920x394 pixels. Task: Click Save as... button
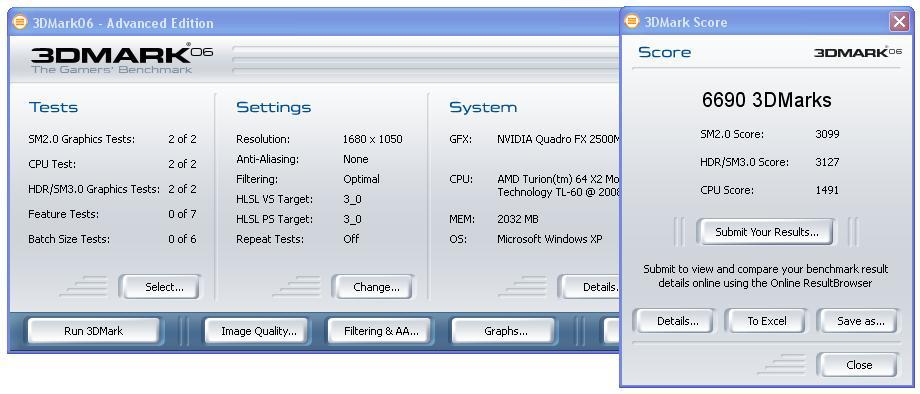[x=857, y=321]
